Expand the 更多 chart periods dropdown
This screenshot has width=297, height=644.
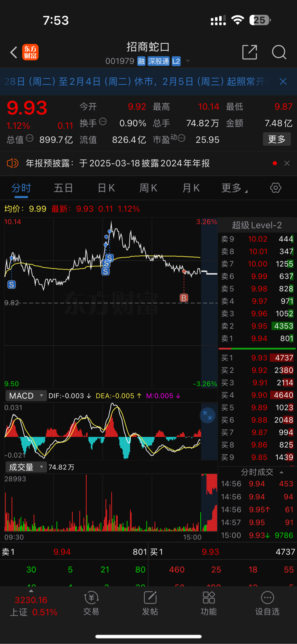coord(234,188)
